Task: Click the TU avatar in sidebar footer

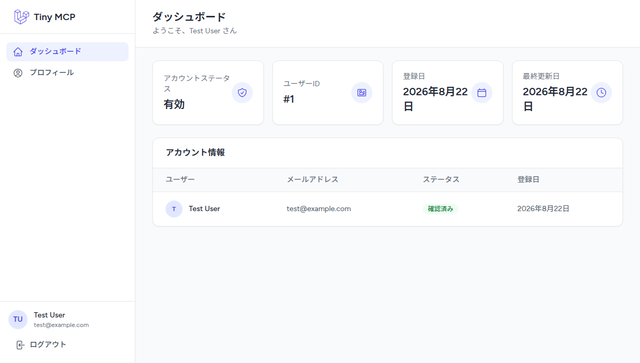Action: [x=18, y=319]
